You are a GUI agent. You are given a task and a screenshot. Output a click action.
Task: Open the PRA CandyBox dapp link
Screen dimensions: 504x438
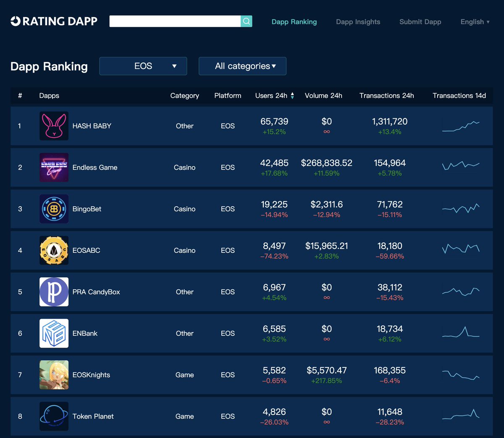point(96,292)
